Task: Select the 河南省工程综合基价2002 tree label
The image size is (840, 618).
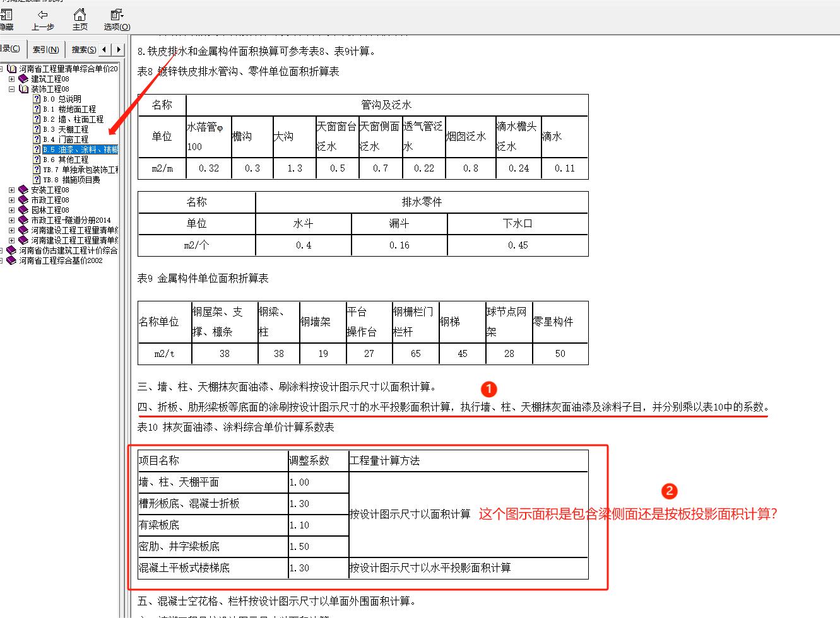Action: click(x=61, y=260)
